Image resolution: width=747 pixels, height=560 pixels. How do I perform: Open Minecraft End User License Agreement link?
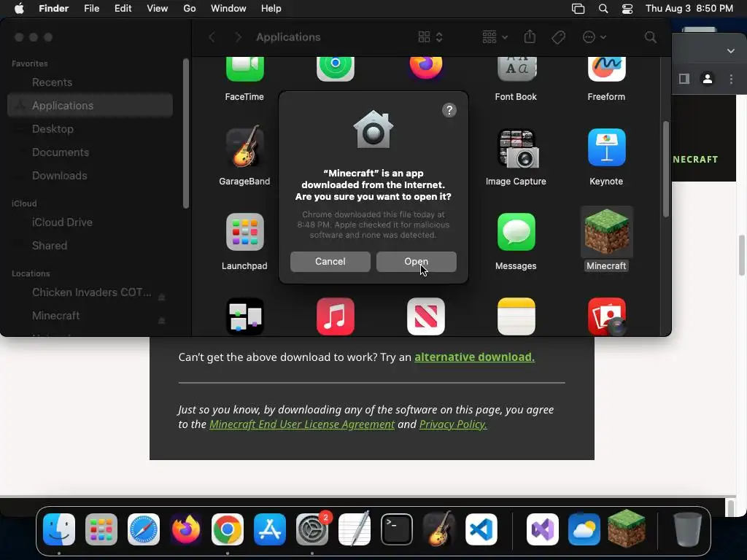pyautogui.click(x=301, y=424)
